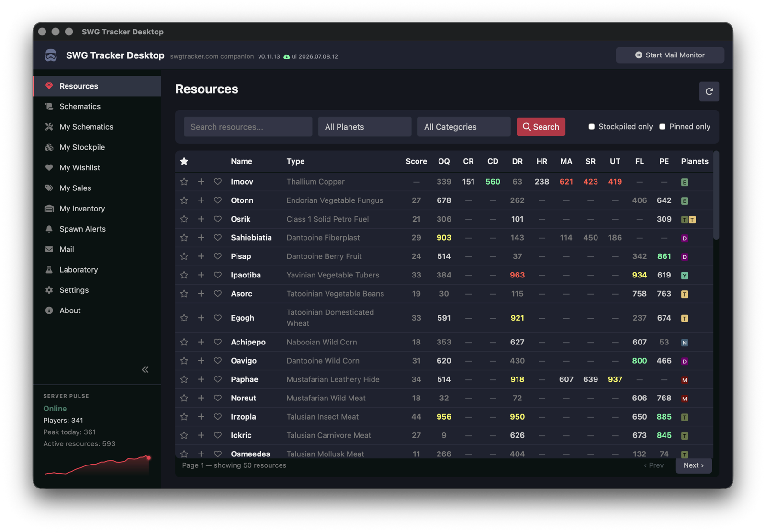Viewport: 766px width, 532px height.
Task: Click the star icon for Iokric
Action: pos(184,435)
